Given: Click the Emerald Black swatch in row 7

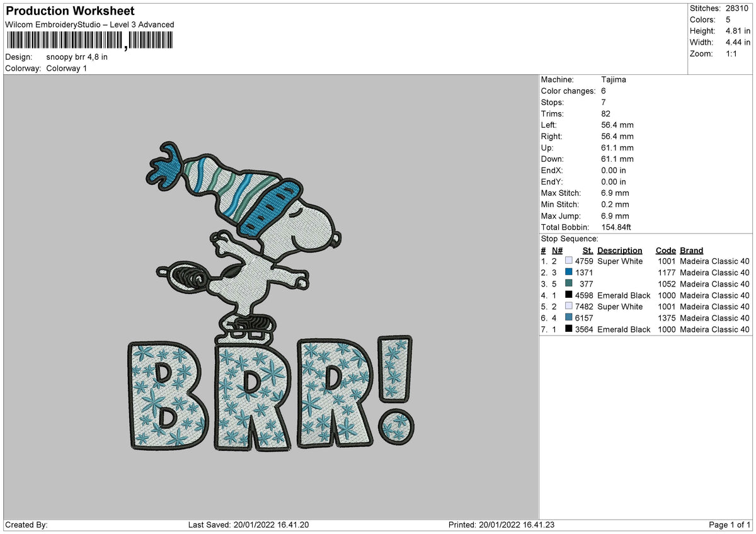Looking at the screenshot, I should (x=570, y=329).
